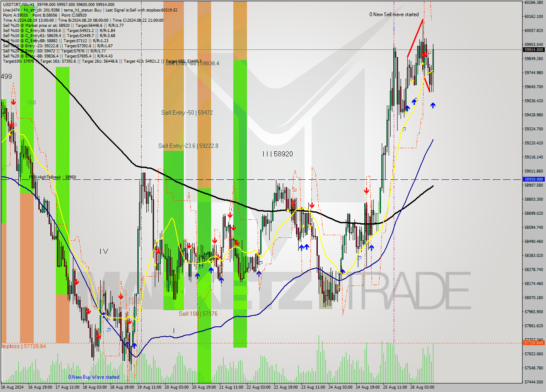546x392 pixels.
Task: Click the 'Time A:2024.08.19 13:00:00' line
Action: click(83, 20)
